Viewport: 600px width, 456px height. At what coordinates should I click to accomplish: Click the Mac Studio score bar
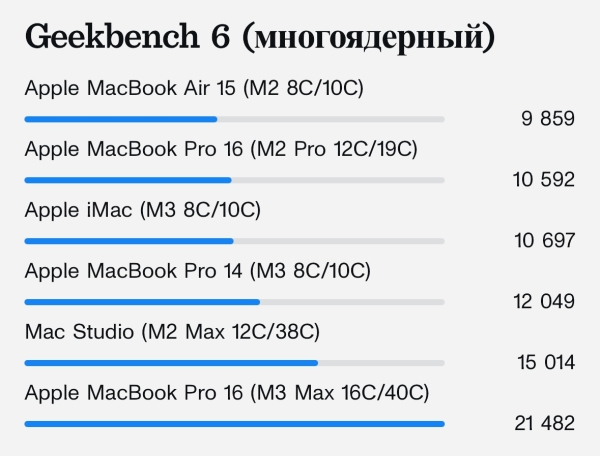coord(235,363)
